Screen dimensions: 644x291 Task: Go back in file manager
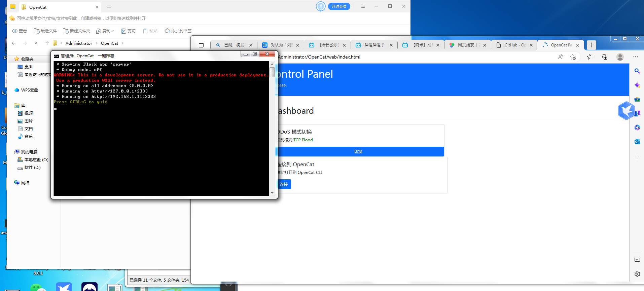coord(14,43)
